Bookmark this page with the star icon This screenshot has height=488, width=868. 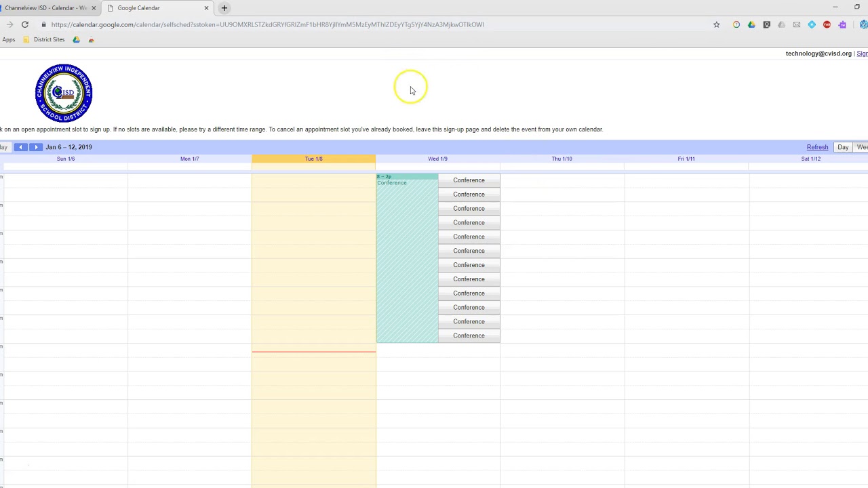[716, 24]
